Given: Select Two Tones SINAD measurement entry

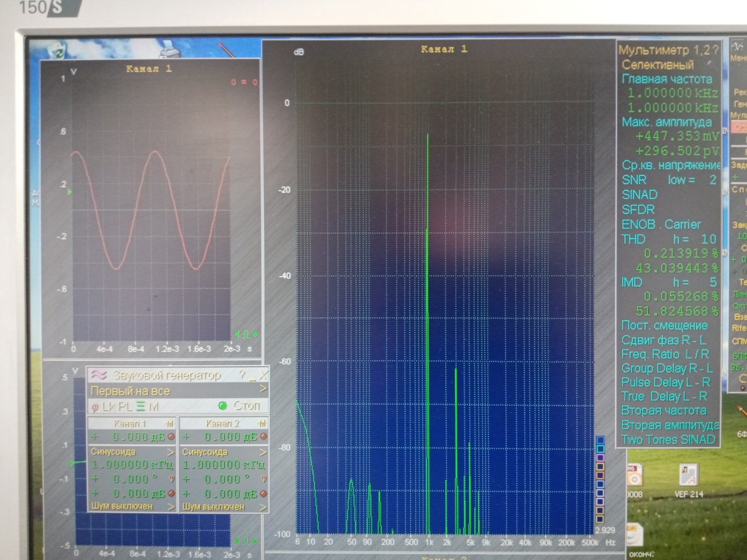Looking at the screenshot, I should 668,440.
